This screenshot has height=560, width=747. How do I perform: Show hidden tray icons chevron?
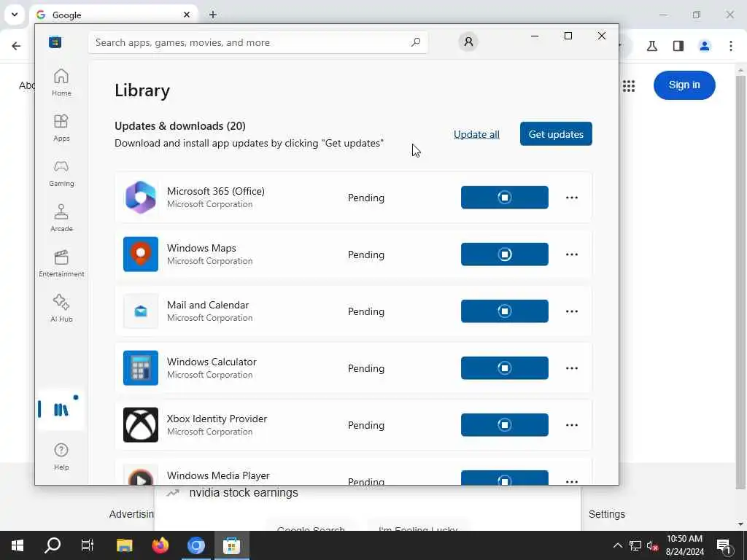click(x=618, y=545)
